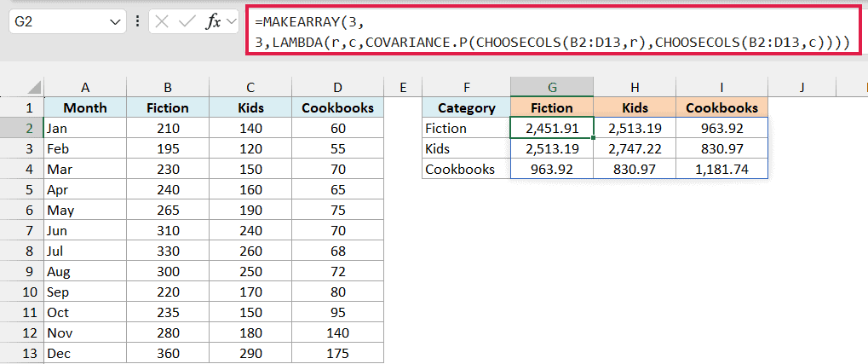Screen dimensions: 868x364
Task: Click Kids value 290 for Dec
Action: pos(250,354)
